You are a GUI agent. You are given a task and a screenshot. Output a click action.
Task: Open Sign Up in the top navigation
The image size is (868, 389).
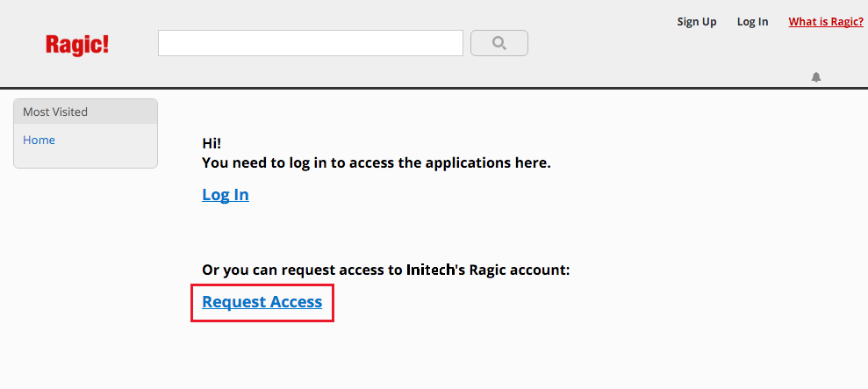pyautogui.click(x=696, y=22)
